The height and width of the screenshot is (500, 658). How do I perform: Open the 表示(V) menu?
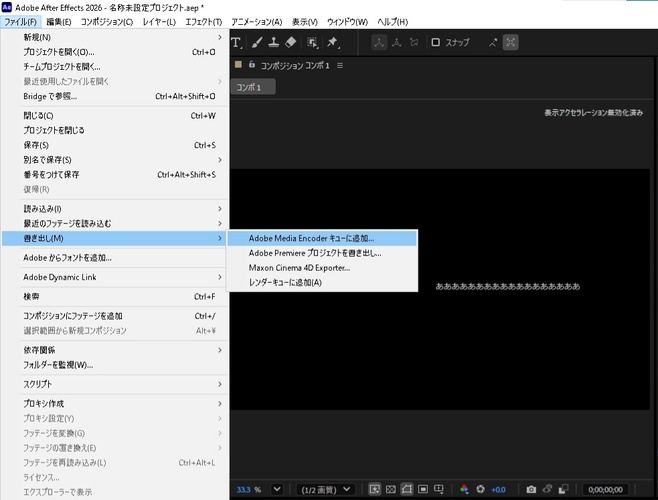pyautogui.click(x=305, y=22)
